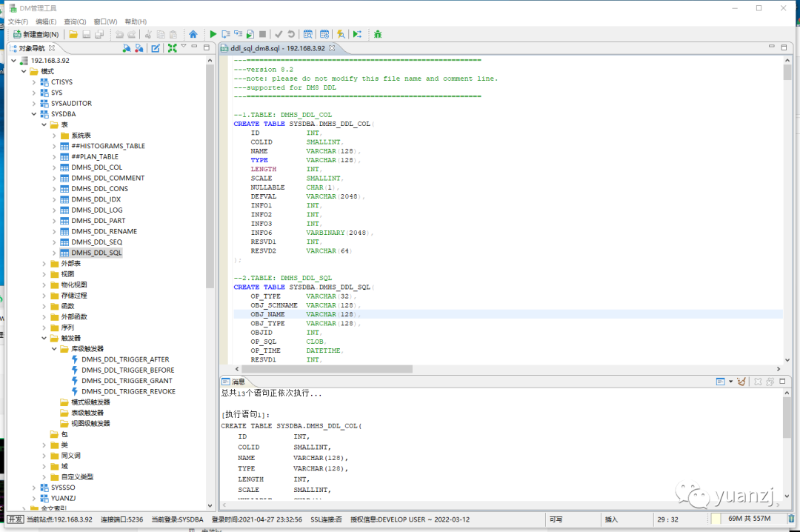
Task: Click the calendar with magnifier toolbar icon
Action: click(307, 34)
